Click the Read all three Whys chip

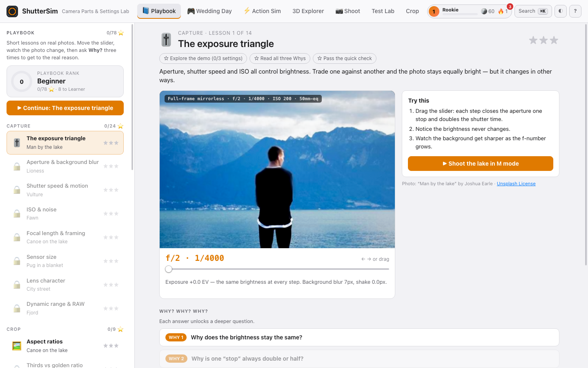pos(280,58)
